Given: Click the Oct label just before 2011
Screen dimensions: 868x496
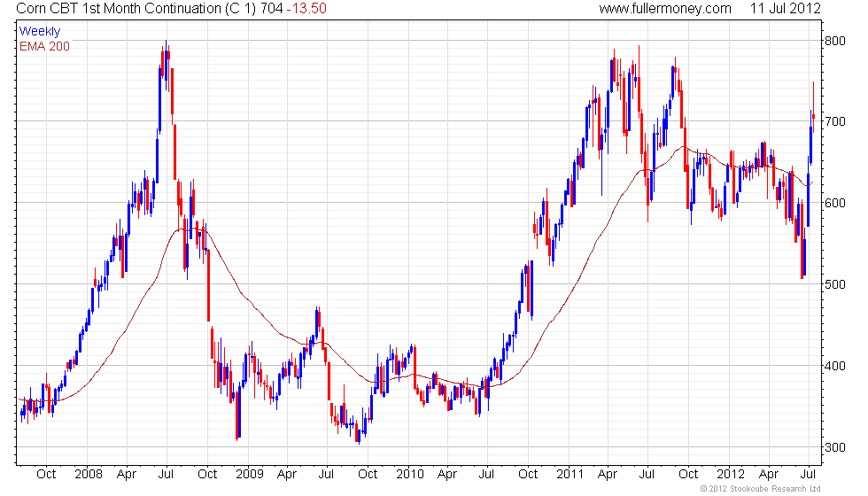Looking at the screenshot, I should point(528,475).
